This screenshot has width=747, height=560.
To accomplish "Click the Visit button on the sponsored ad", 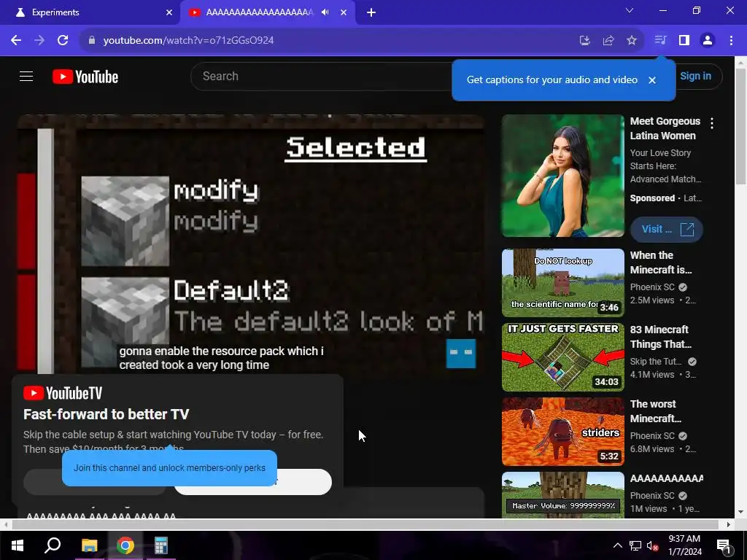I will point(667,230).
